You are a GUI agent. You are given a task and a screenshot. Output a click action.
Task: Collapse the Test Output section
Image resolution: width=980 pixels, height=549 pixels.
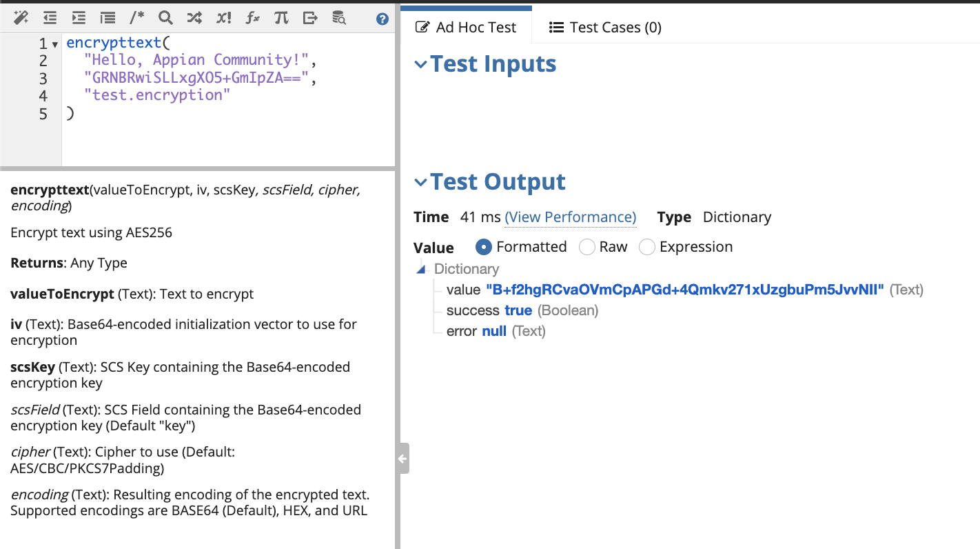420,182
